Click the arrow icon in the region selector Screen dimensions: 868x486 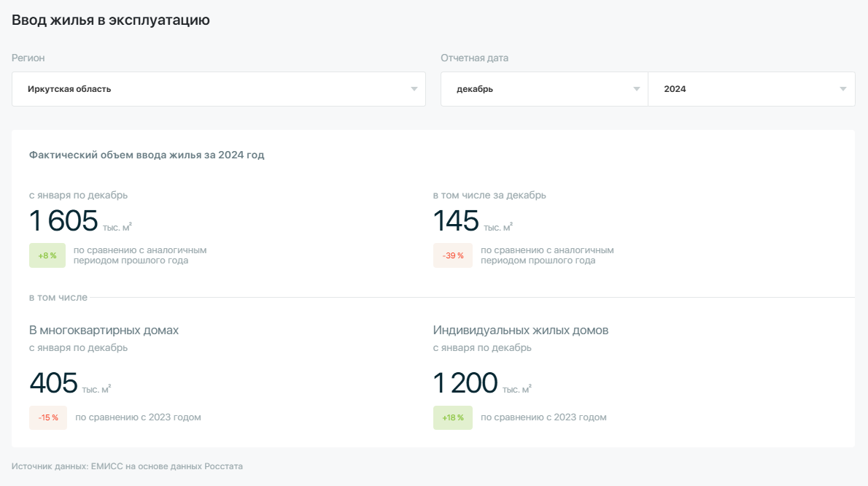click(x=414, y=89)
